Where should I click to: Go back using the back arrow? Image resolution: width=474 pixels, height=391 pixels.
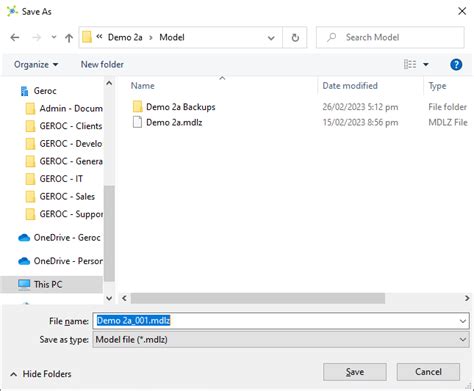pos(15,38)
